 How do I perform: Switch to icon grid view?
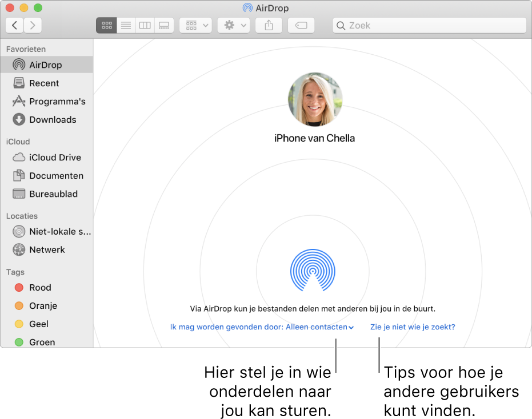pos(106,26)
